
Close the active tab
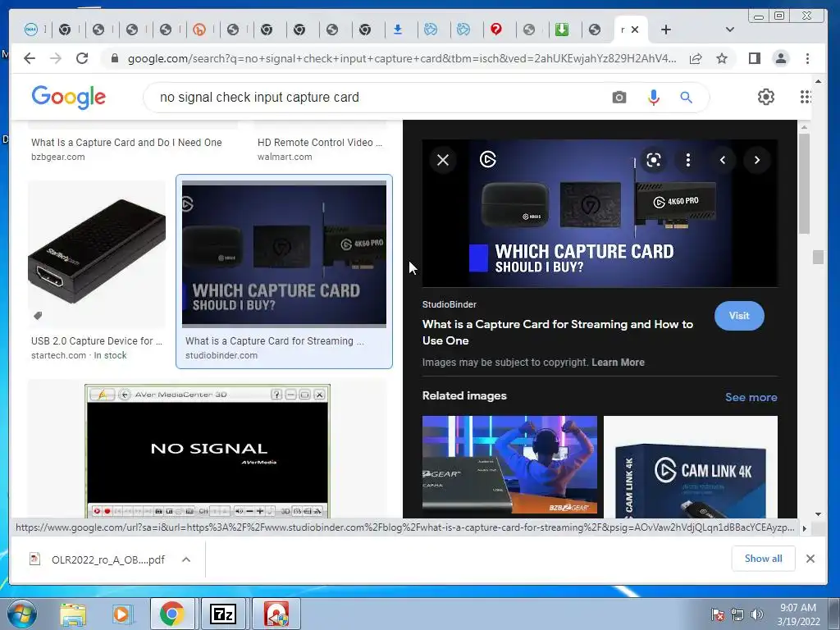(x=635, y=30)
